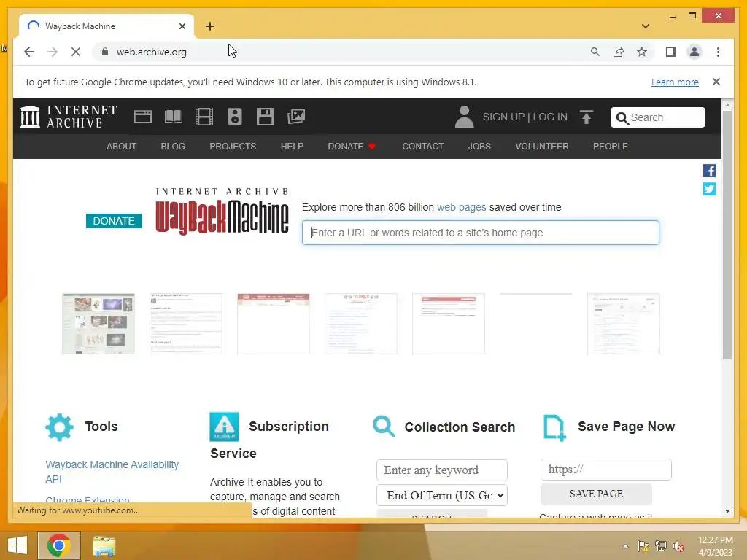This screenshot has height=560, width=747.
Task: Select the Wayback Machine tab
Action: [107, 26]
